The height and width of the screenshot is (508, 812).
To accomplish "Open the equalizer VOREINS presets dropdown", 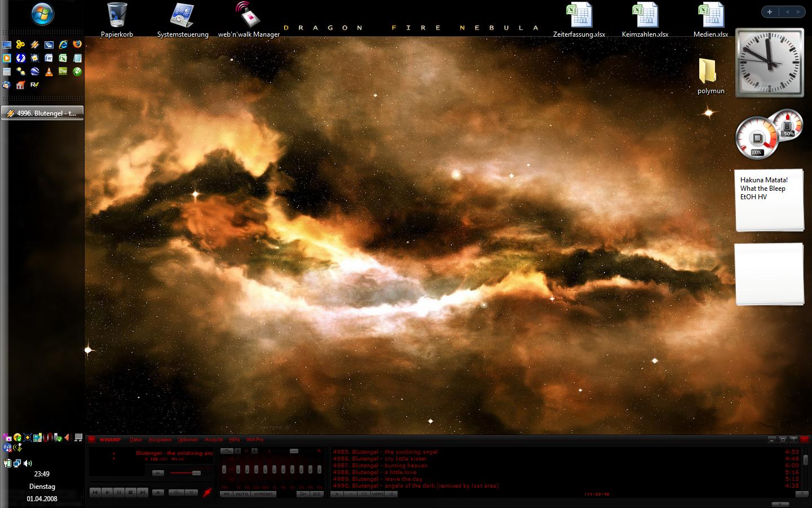I will pos(264,494).
